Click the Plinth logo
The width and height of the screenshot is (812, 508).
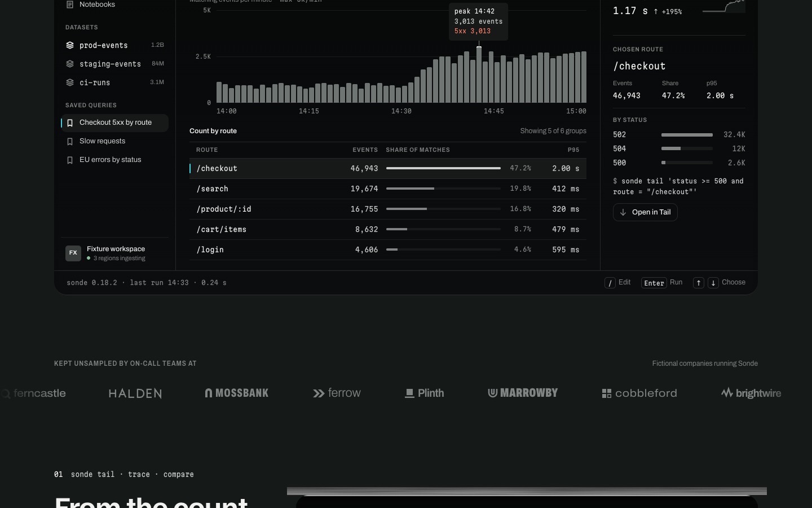pyautogui.click(x=425, y=393)
